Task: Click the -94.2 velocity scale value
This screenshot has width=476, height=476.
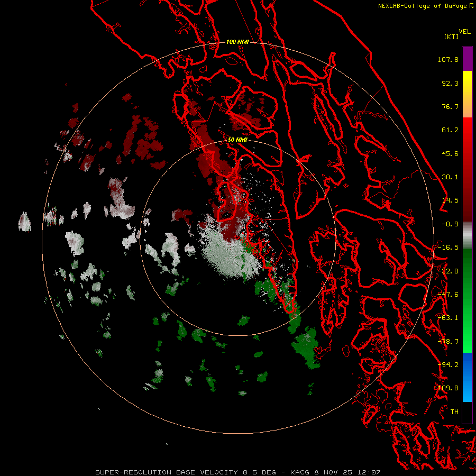Action: click(x=448, y=365)
